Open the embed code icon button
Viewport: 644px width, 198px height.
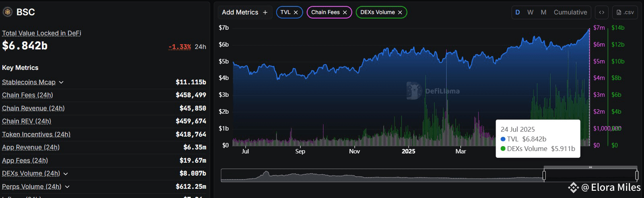pos(602,12)
